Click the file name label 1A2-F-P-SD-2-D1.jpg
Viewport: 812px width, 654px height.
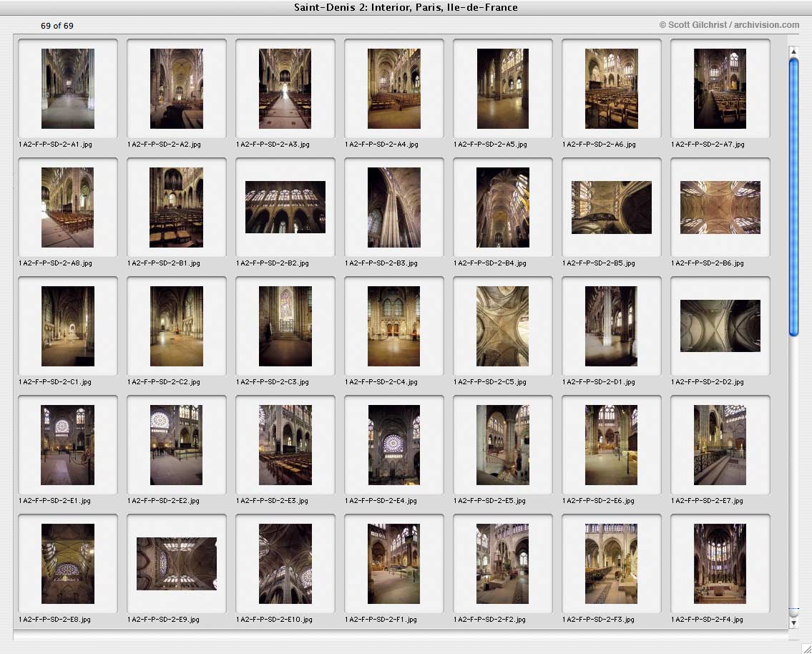(x=599, y=381)
